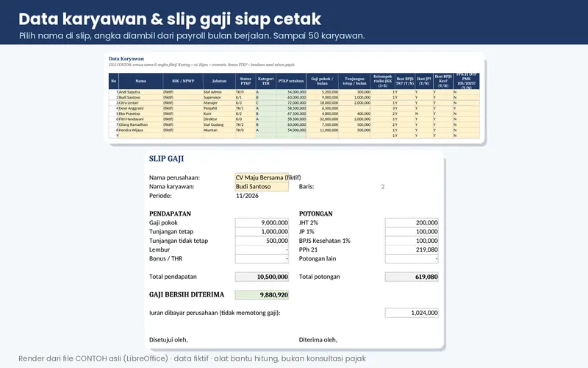Select the JHT 2% deduction value 200,000
The height and width of the screenshot is (368, 588).
412,223
